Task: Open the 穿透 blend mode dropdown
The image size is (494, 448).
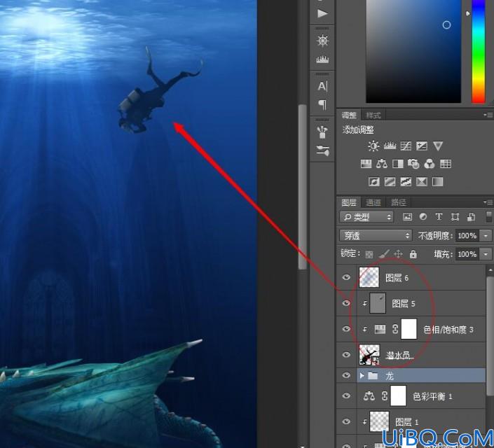Action: click(x=376, y=235)
